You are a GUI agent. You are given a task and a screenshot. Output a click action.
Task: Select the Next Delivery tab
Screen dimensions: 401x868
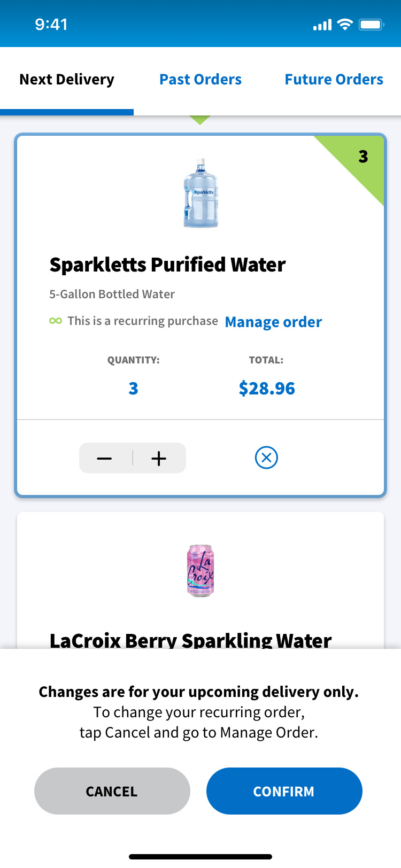coord(67,80)
